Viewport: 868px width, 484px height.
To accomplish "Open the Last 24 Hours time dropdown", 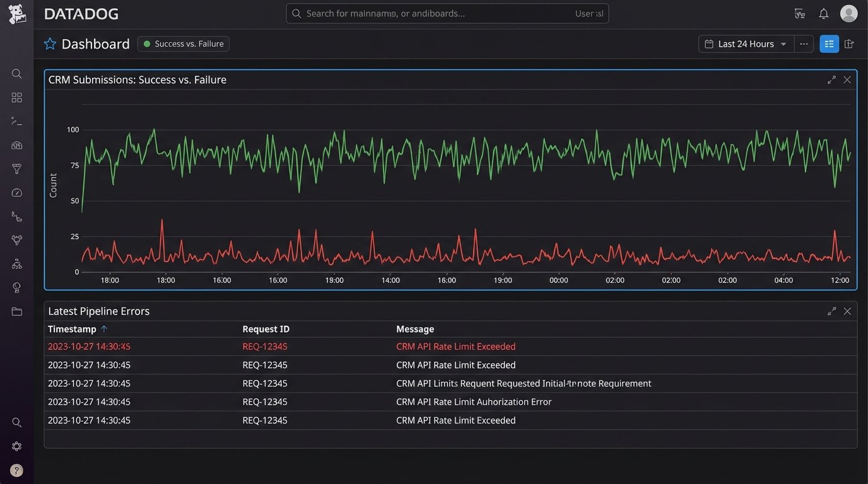I will tap(746, 44).
